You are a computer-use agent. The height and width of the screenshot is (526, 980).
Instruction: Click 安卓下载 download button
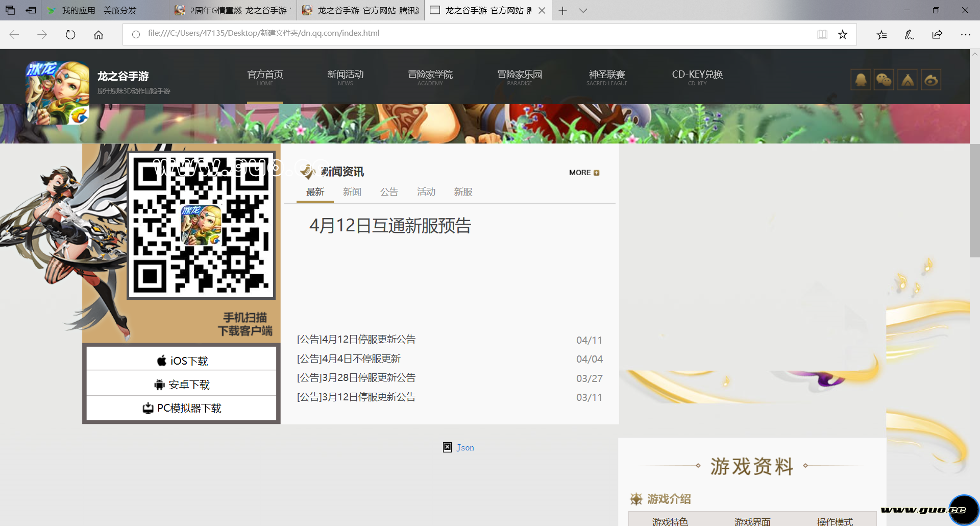pos(182,384)
